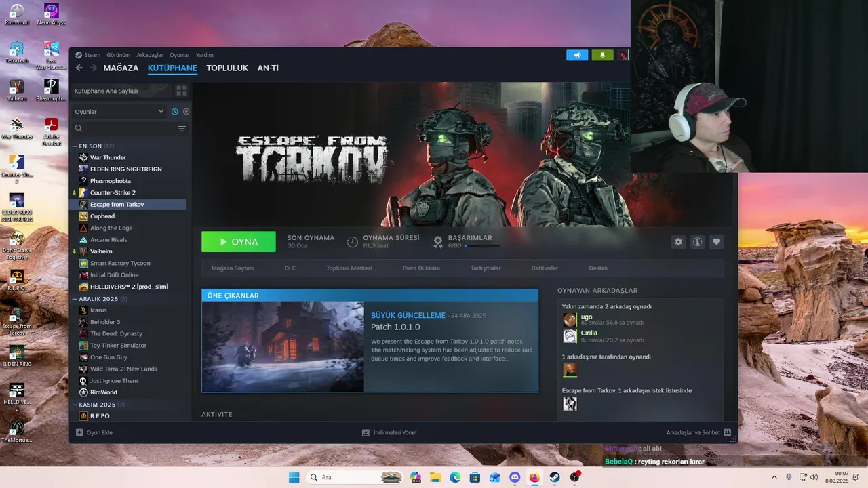Open the AN-Tİ profile tab
The width and height of the screenshot is (868, 488).
pyautogui.click(x=268, y=68)
